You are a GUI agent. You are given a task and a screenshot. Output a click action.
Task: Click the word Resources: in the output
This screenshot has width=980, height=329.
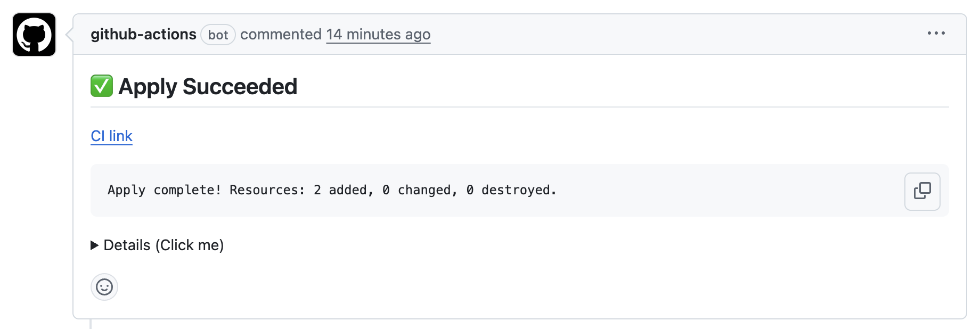pyautogui.click(x=267, y=190)
